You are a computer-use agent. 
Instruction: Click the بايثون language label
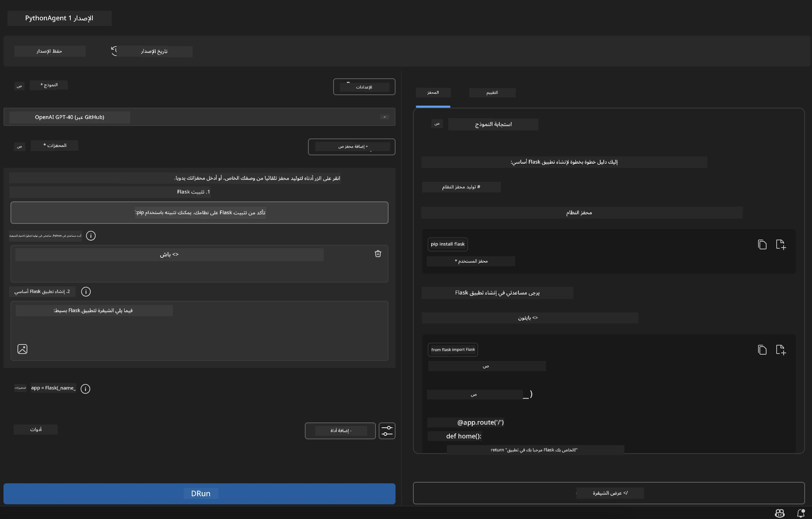click(x=528, y=318)
